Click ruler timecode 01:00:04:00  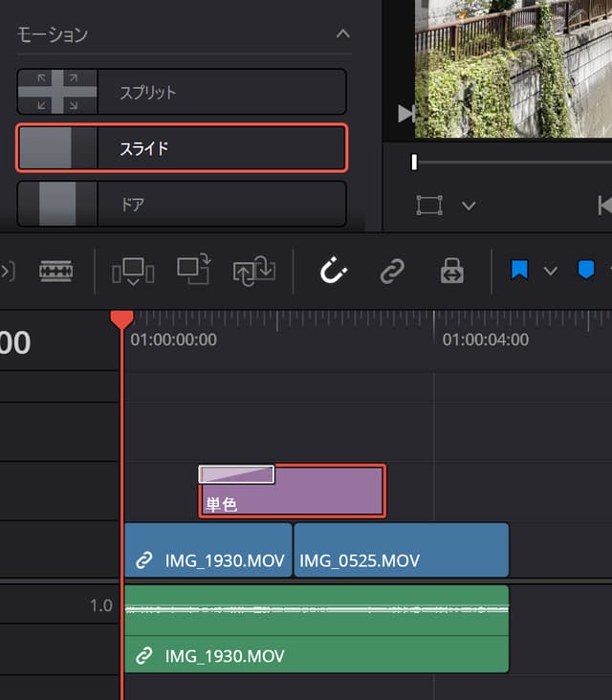[x=485, y=339]
